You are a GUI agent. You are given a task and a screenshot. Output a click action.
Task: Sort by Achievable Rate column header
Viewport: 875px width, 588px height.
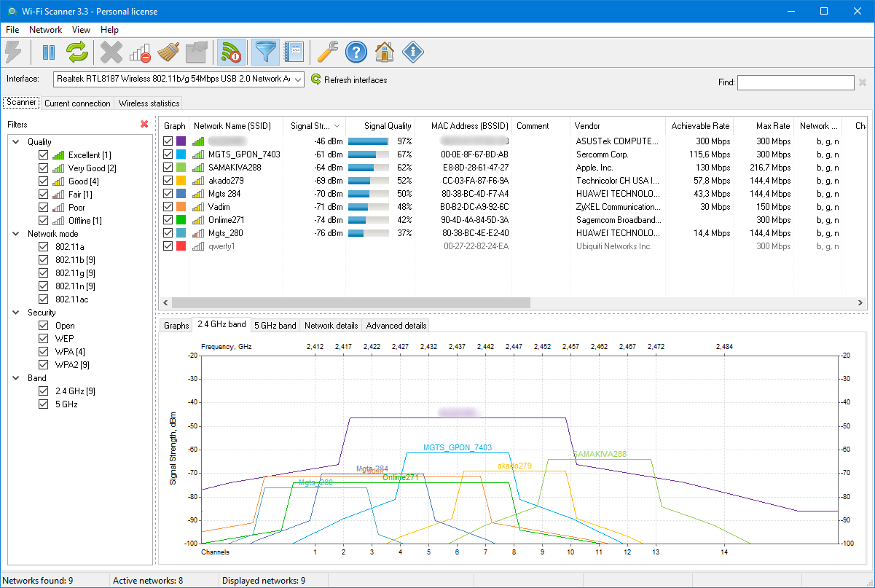(699, 126)
